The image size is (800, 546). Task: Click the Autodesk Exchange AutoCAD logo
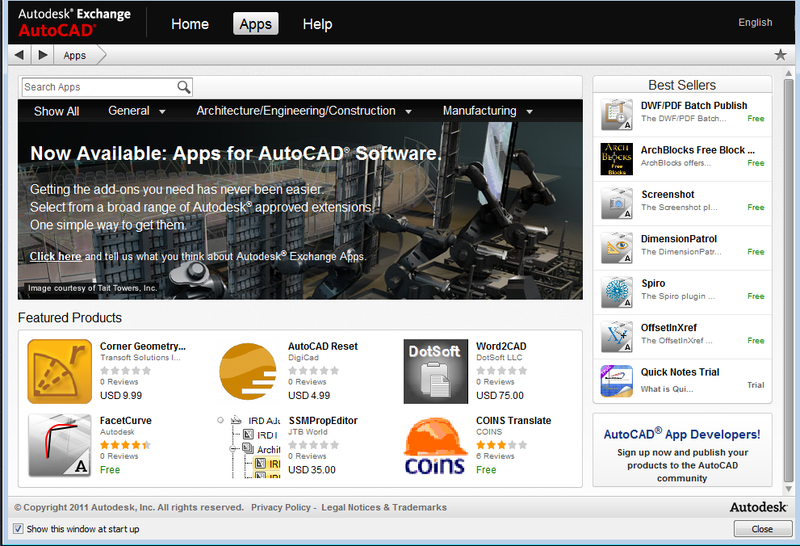pyautogui.click(x=74, y=22)
